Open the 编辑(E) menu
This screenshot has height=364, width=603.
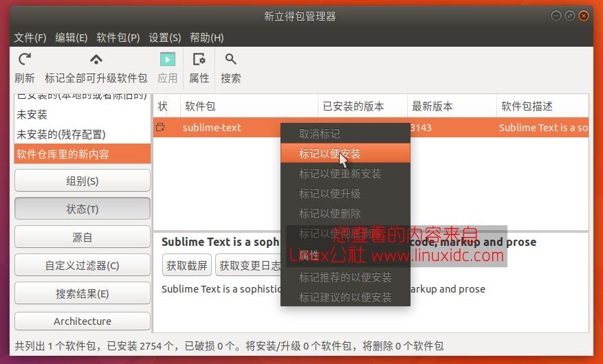coord(71,38)
